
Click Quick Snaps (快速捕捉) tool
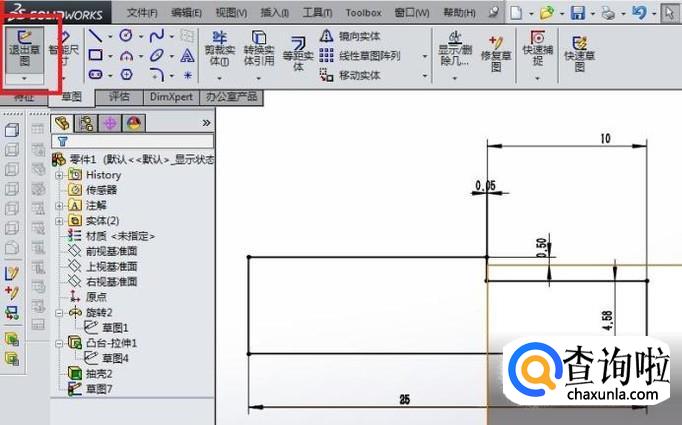click(538, 49)
